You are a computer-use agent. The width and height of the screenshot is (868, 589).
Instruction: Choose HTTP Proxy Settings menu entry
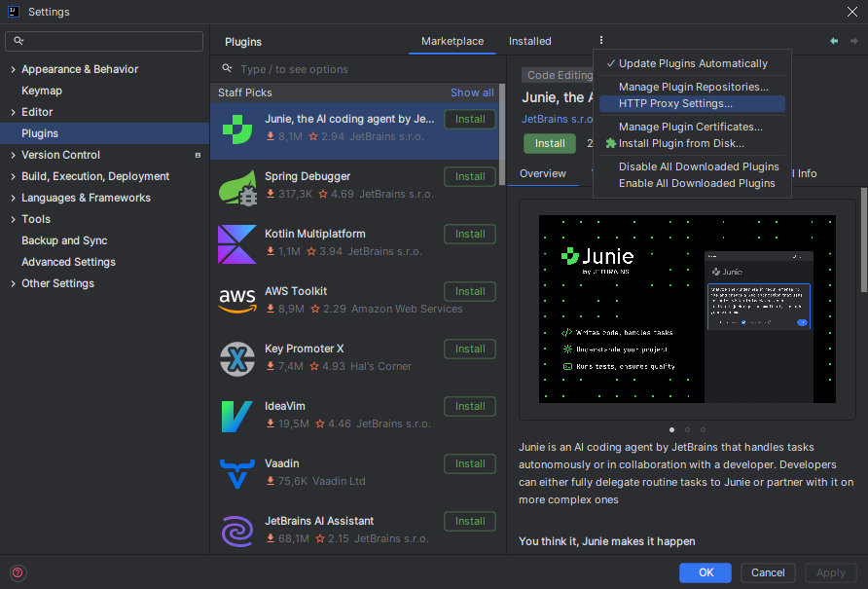[675, 103]
